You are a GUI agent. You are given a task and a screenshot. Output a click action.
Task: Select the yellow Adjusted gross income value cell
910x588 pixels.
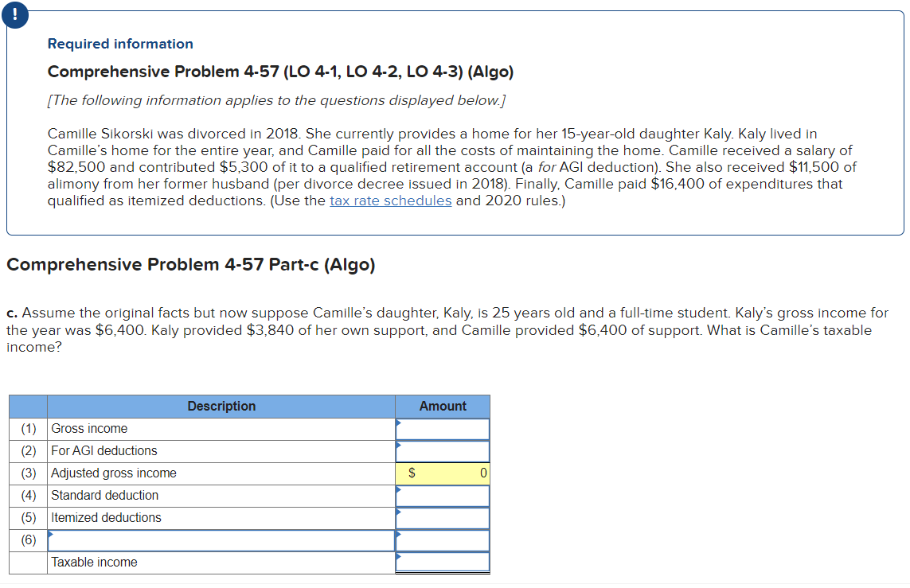click(444, 473)
